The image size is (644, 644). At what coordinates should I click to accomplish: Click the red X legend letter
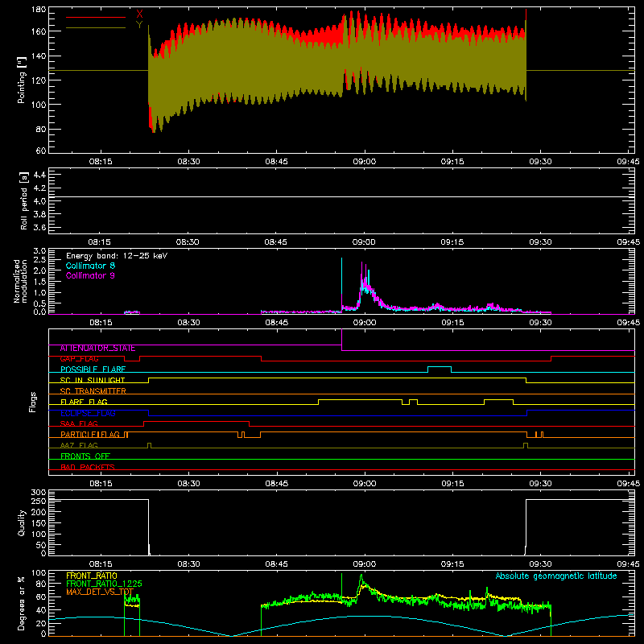pyautogui.click(x=139, y=14)
